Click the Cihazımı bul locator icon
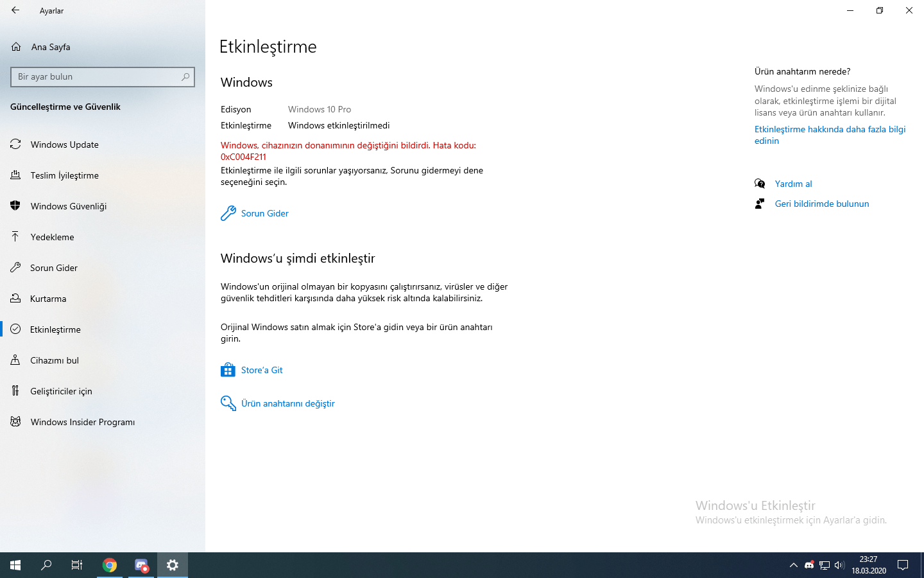Viewport: 924px width, 578px height. point(15,360)
